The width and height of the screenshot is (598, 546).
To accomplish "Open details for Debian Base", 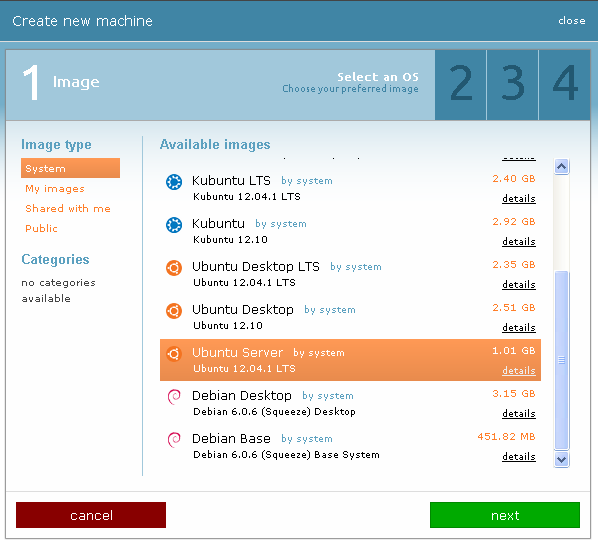I will [519, 457].
